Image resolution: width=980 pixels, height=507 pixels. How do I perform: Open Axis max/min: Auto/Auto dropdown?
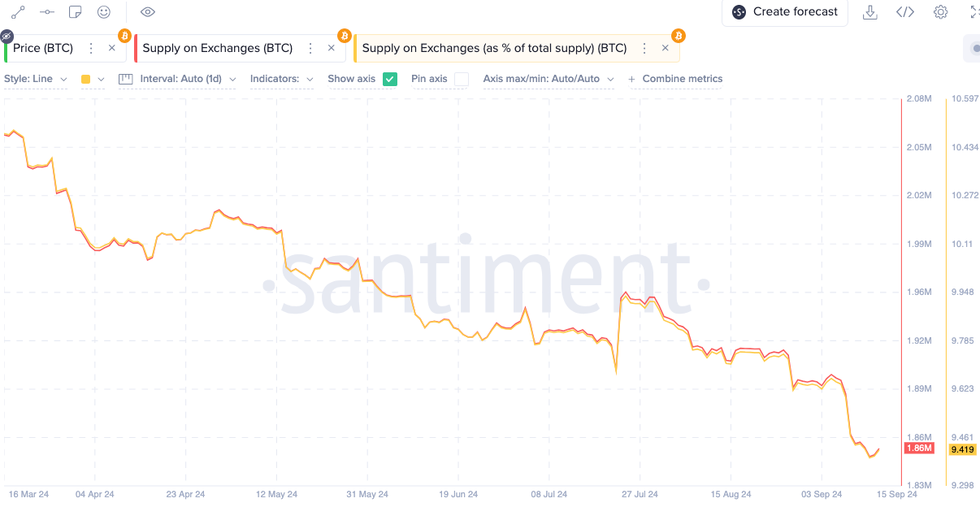549,79
